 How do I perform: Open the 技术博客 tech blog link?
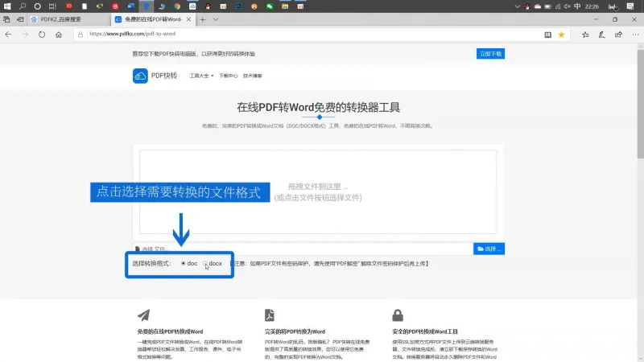[x=253, y=76]
